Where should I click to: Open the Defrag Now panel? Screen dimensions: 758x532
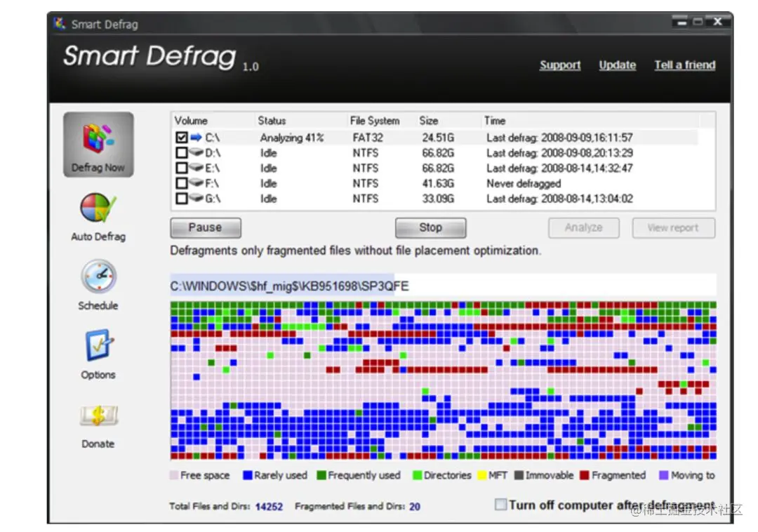click(x=98, y=145)
